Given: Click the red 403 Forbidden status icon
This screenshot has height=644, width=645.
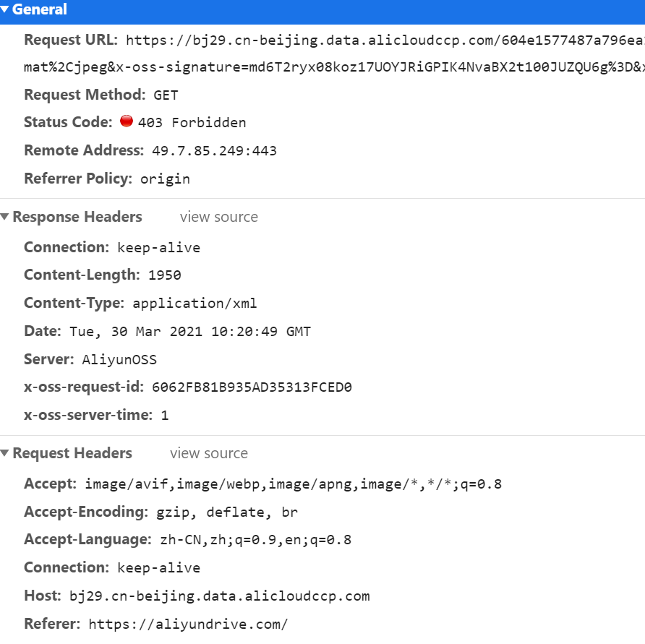Looking at the screenshot, I should 126,121.
